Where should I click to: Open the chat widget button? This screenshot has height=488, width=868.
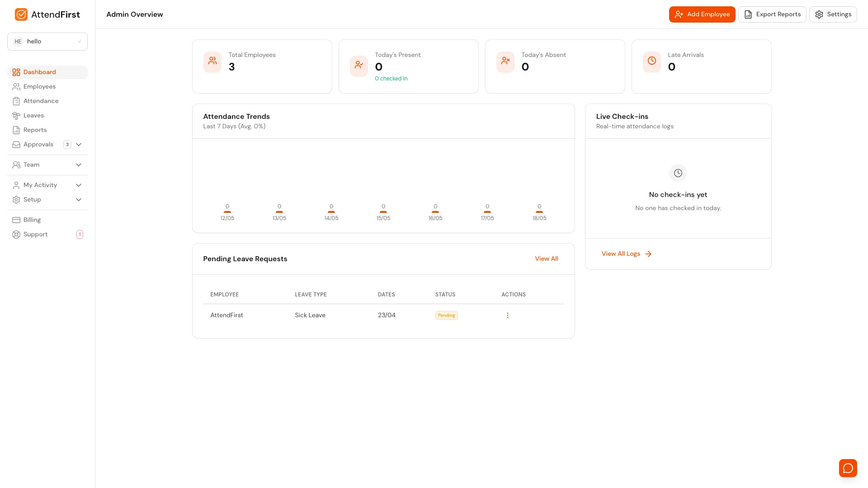(848, 468)
